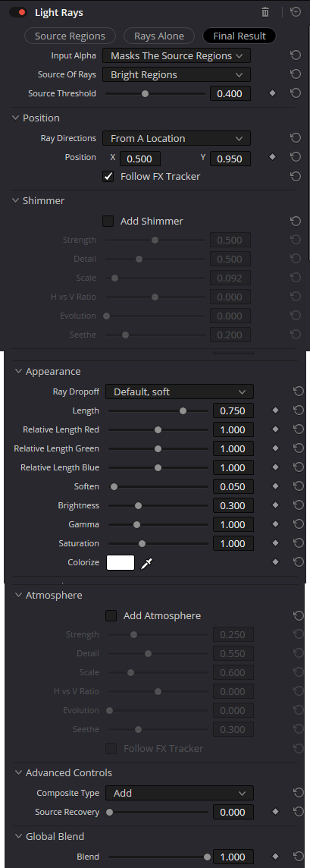Add keyframe for Length

[x=275, y=410]
